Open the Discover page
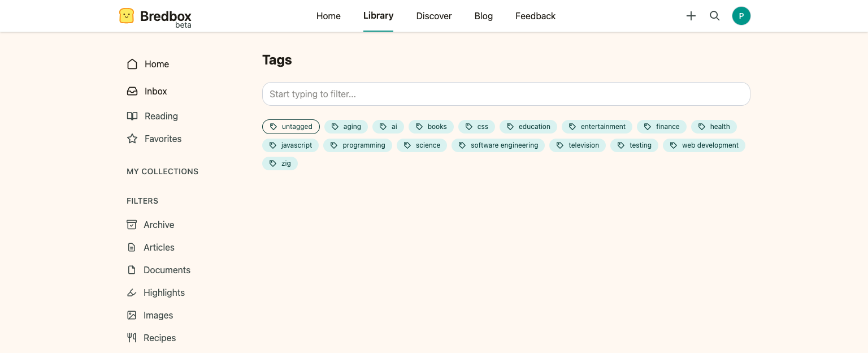 click(x=434, y=16)
